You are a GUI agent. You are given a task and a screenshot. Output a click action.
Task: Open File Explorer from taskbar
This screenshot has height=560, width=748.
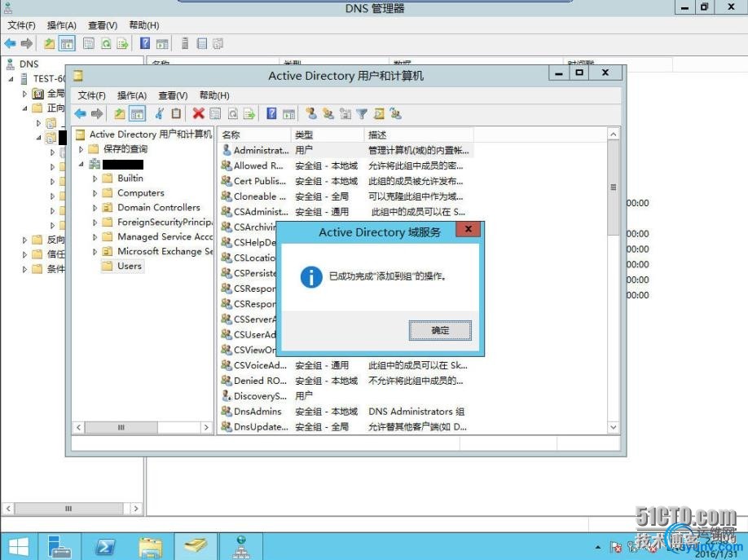[150, 547]
